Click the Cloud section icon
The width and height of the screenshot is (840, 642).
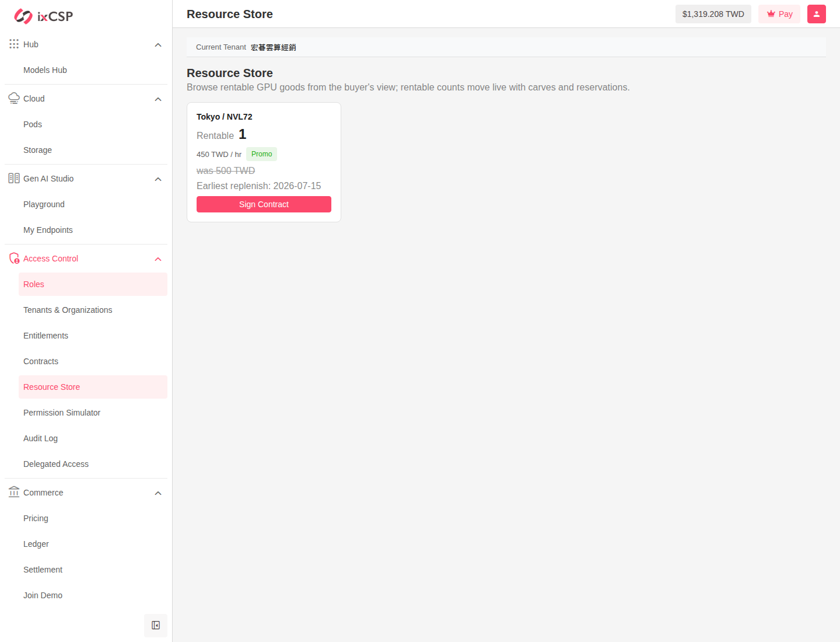click(x=14, y=98)
